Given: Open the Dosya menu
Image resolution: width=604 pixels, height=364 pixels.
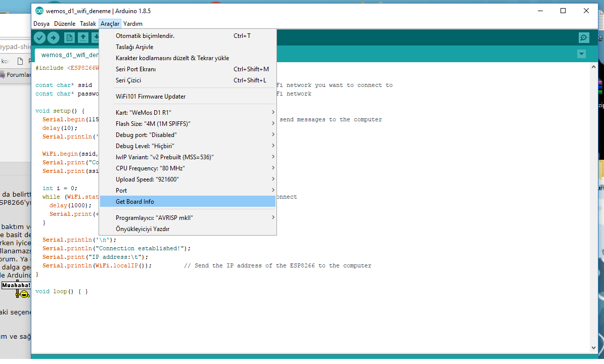Looking at the screenshot, I should [41, 24].
